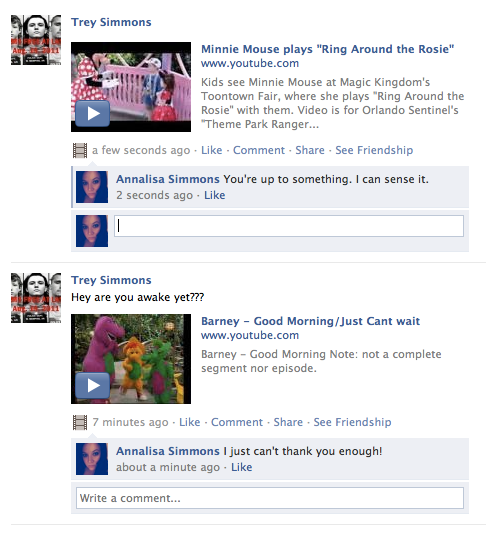486x534 pixels.
Task: Click the avatar next to the active comment box
Action: [92, 231]
